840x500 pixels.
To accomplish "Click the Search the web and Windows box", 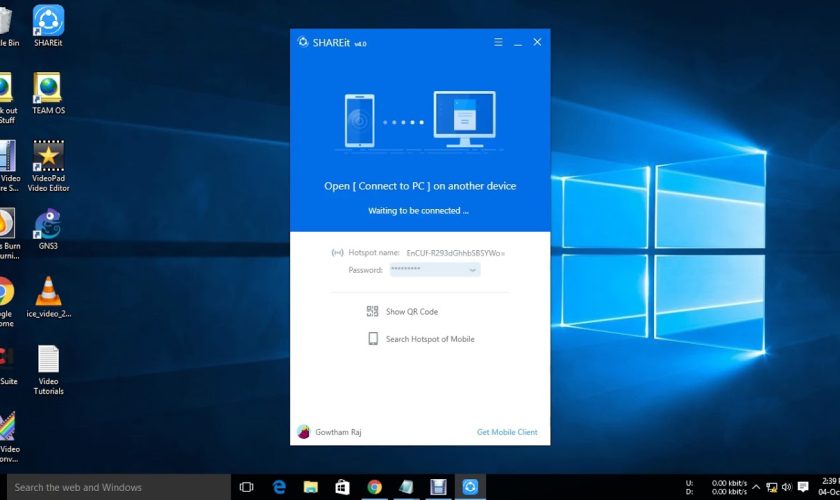I will pyautogui.click(x=118, y=487).
